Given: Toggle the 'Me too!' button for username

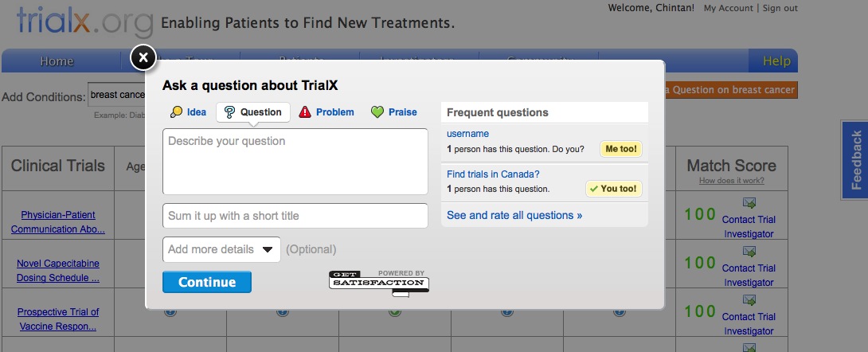Looking at the screenshot, I should point(621,149).
